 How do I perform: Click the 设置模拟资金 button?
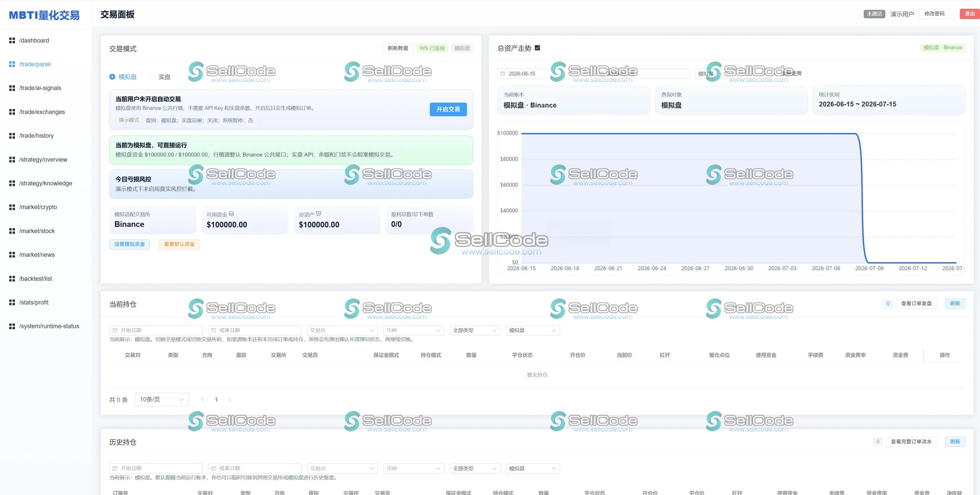[129, 244]
